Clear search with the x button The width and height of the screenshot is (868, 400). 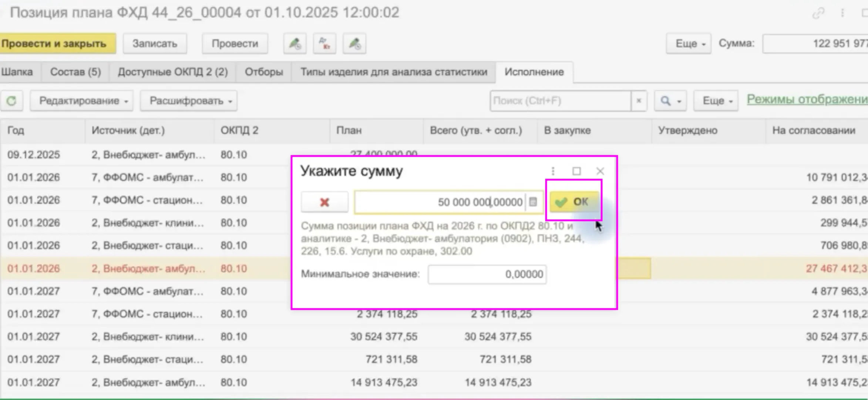point(639,101)
